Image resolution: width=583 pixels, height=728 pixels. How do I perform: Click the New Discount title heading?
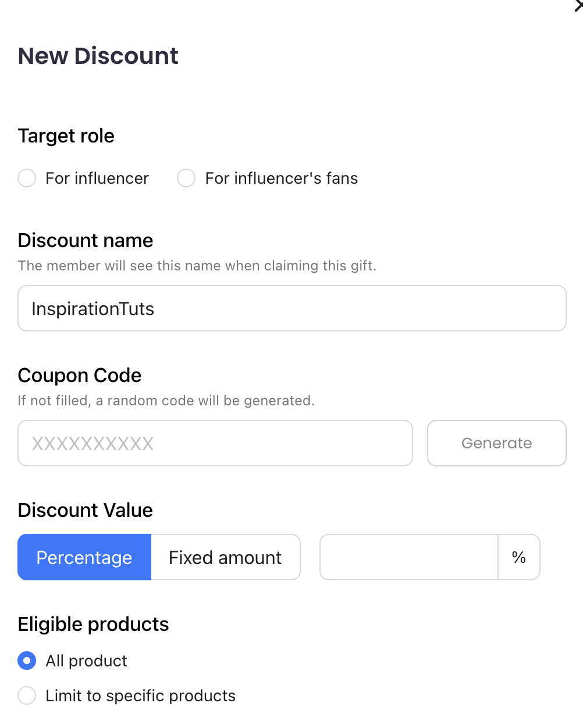point(98,56)
